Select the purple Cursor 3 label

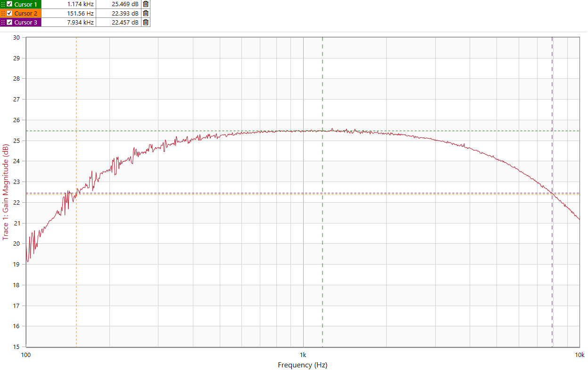coord(25,22)
